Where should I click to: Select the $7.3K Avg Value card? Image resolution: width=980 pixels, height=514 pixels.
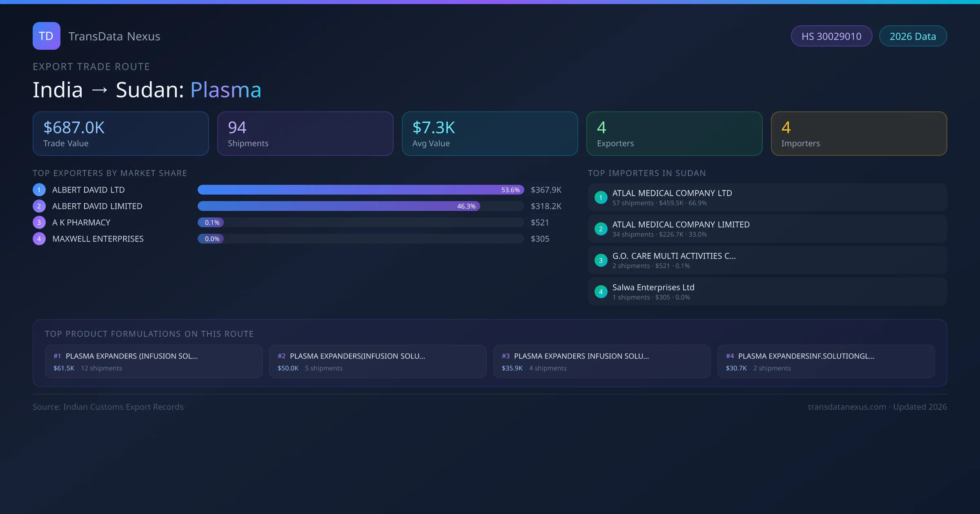pyautogui.click(x=490, y=133)
